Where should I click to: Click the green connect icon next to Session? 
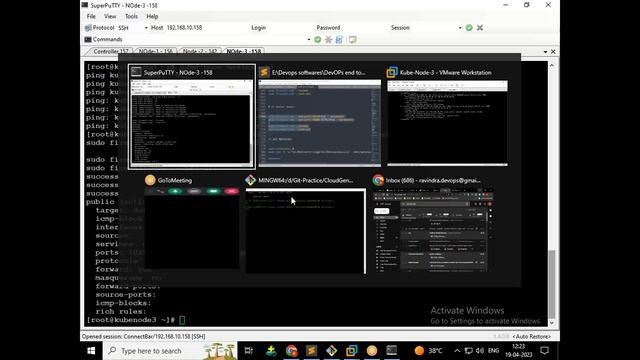[469, 28]
